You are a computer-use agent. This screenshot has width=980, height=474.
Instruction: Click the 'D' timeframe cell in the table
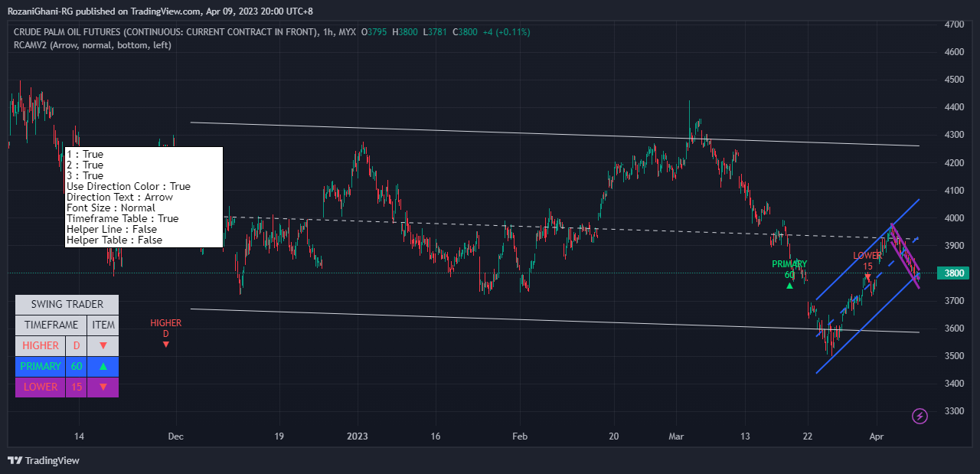coord(77,346)
